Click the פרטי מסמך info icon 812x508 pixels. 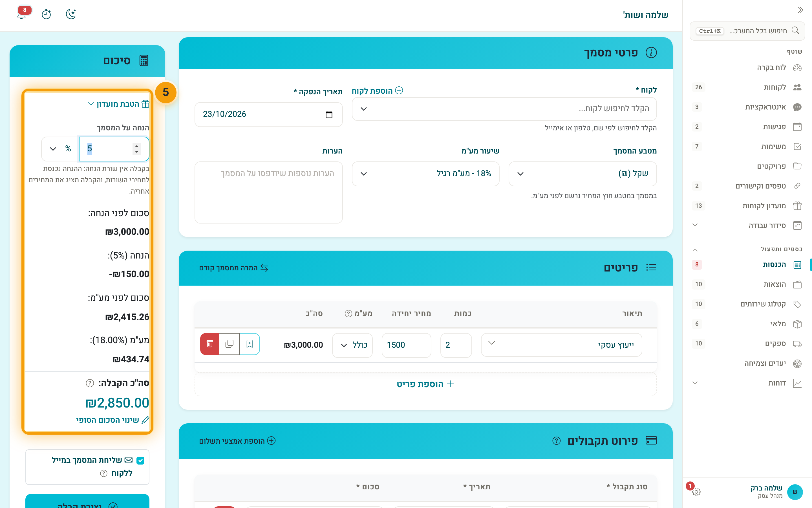[651, 53]
